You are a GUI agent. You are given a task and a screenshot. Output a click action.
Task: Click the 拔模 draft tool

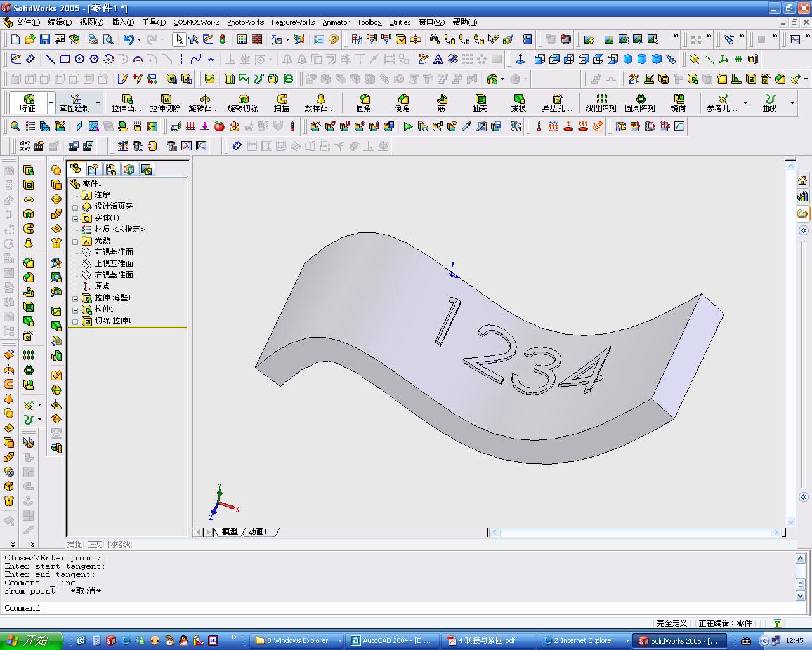(x=519, y=103)
